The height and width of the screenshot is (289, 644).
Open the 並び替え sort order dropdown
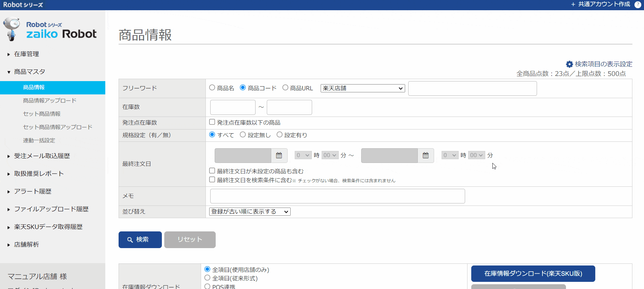point(250,212)
